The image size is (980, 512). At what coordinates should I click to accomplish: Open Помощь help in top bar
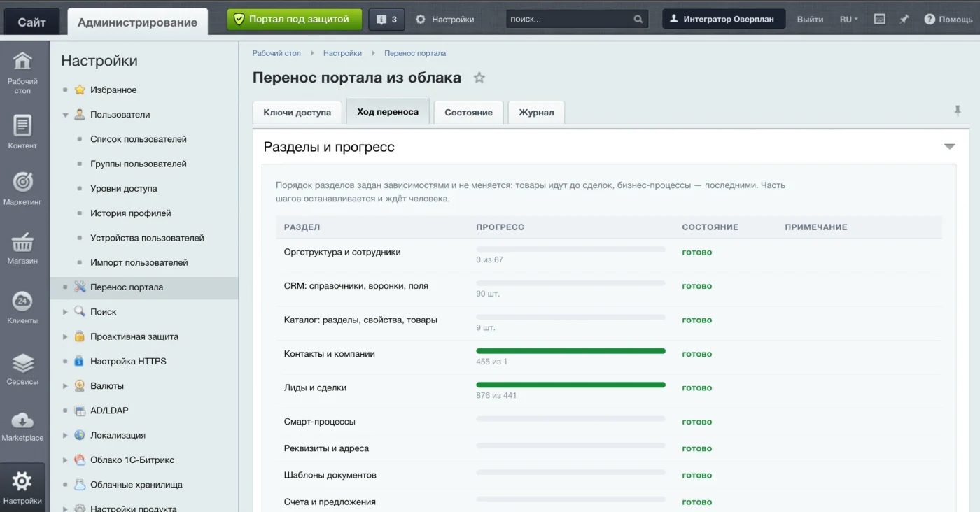948,20
